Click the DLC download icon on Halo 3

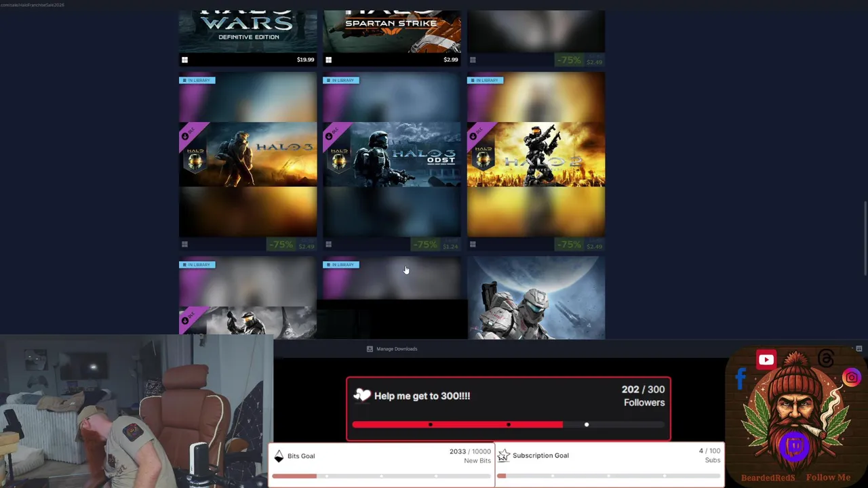click(x=185, y=136)
